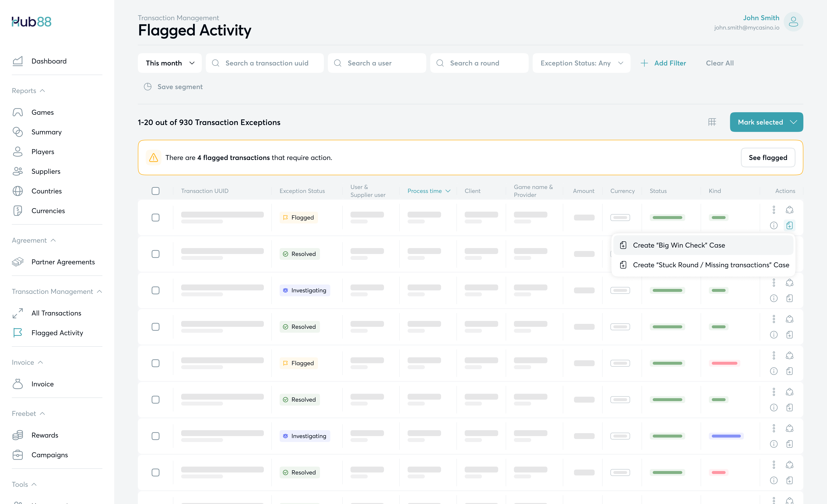Click the info icon in first row
The width and height of the screenshot is (827, 504).
(774, 225)
